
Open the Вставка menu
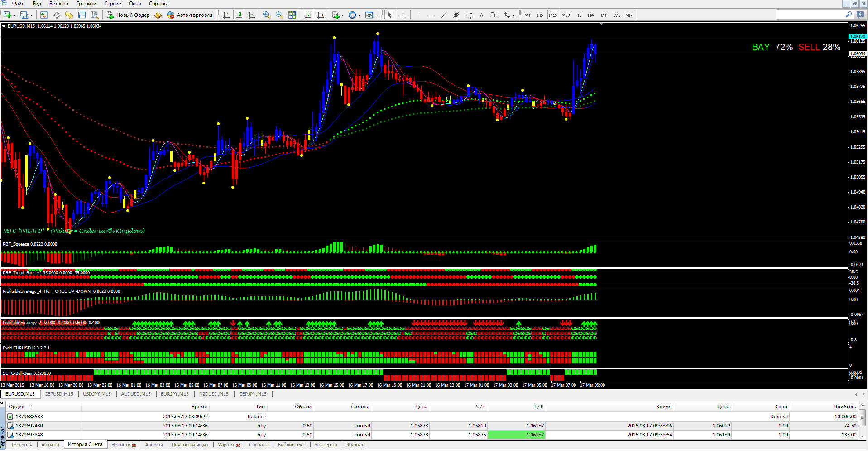(58, 4)
